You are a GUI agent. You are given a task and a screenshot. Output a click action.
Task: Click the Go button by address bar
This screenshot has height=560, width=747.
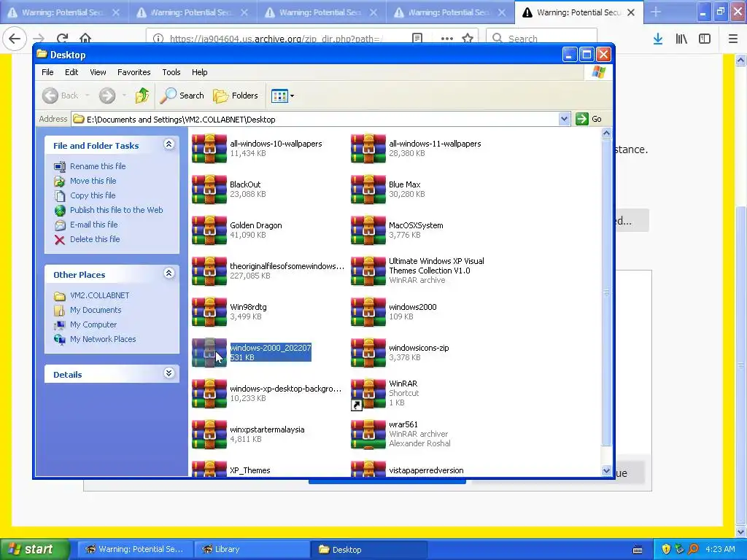coord(589,119)
